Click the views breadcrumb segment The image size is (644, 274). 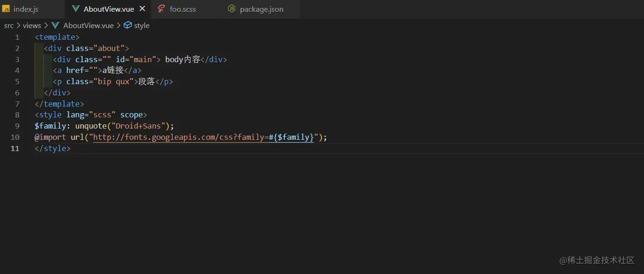32,26
